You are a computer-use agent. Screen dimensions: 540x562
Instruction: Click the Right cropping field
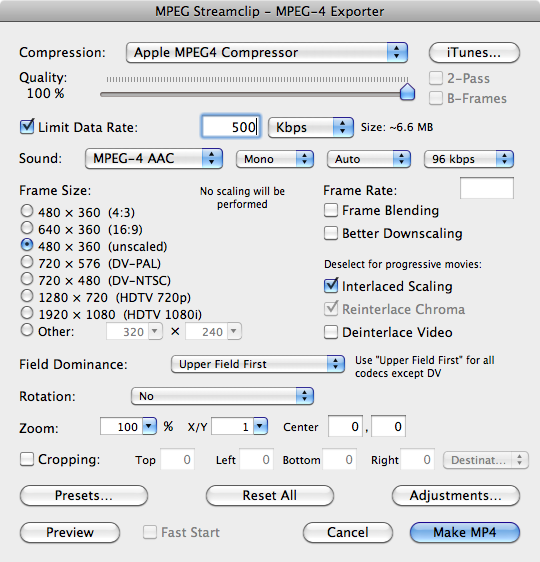[x=417, y=459]
